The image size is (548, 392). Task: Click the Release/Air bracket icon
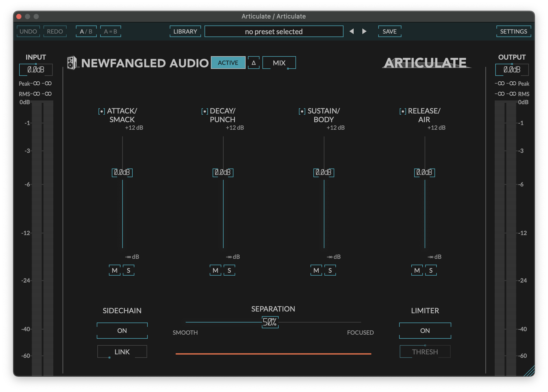click(x=402, y=111)
